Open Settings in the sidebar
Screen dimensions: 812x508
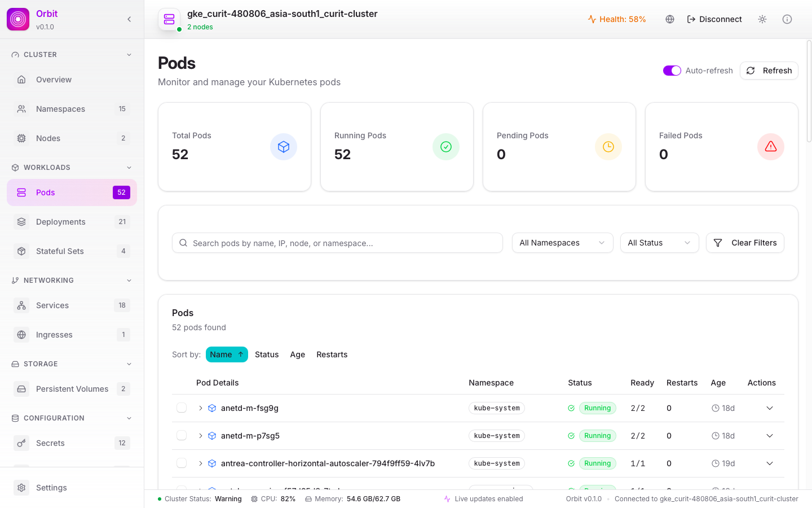72,488
